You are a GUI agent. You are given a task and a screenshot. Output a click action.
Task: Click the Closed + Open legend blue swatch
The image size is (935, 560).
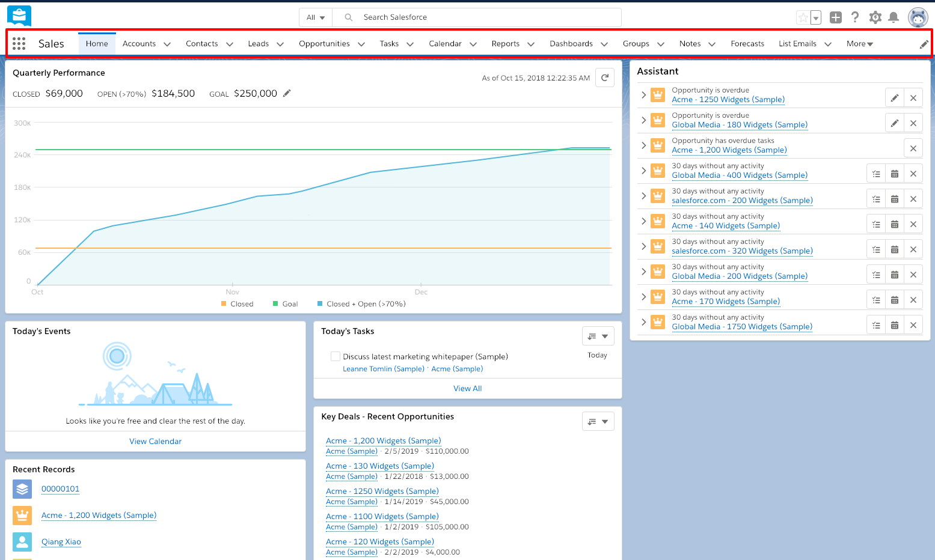pos(320,304)
